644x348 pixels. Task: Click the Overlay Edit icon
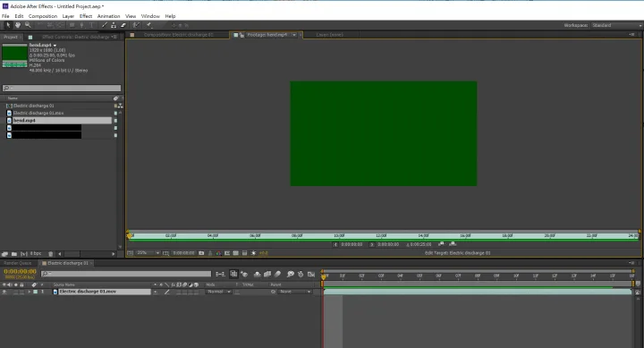453,244
